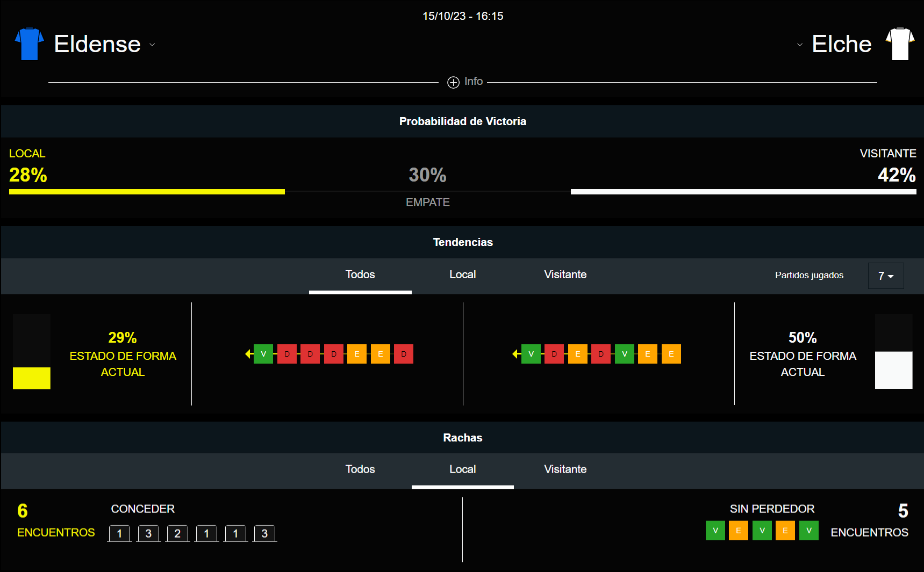The width and height of the screenshot is (924, 572).
Task: Click the leftmost green V badge in Elche's form
Action: 531,354
